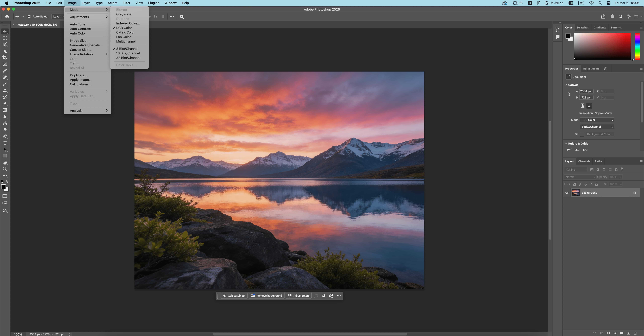Viewport: 644px width, 336px height.
Task: Toggle the Auto-Select checkbox
Action: pyautogui.click(x=29, y=16)
